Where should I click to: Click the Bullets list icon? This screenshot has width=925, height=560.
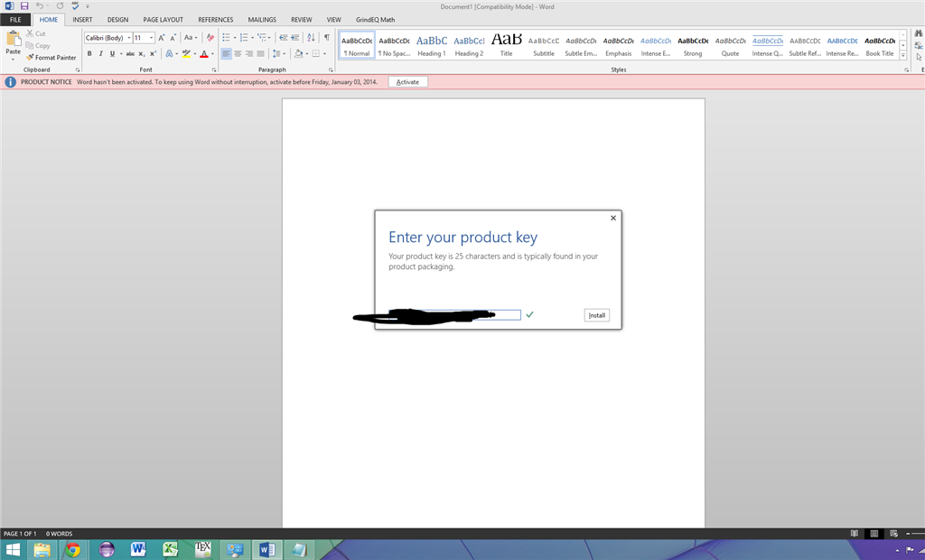(x=226, y=38)
